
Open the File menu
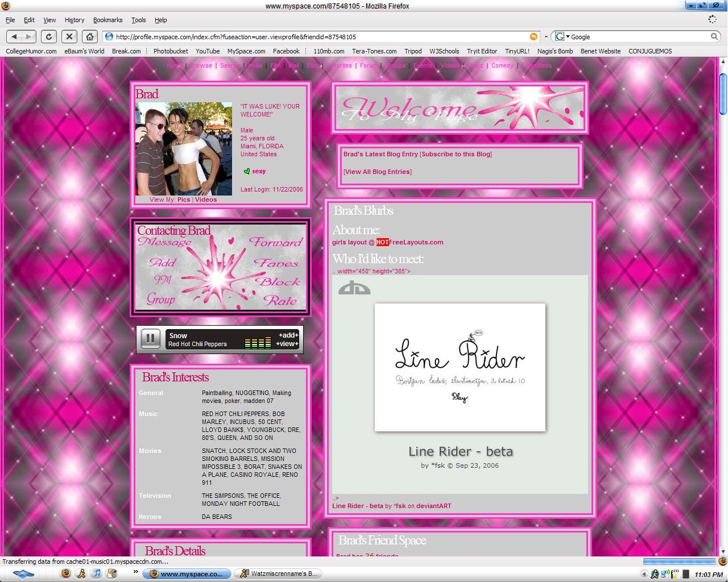10,20
